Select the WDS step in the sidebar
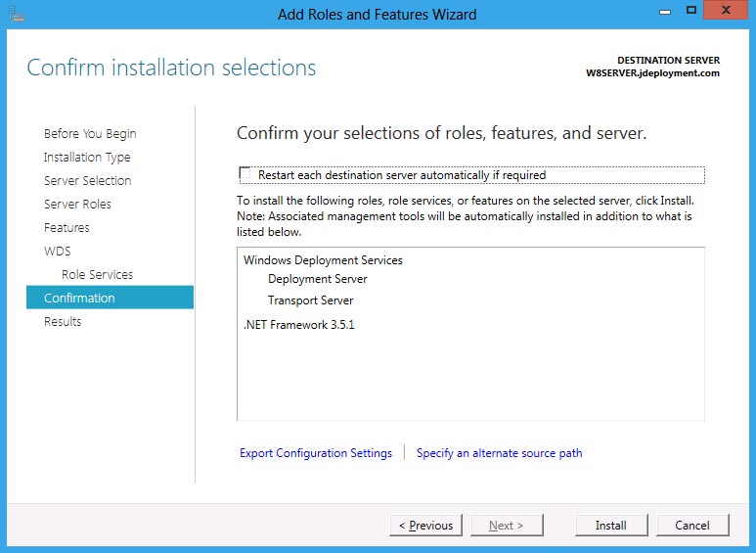Image resolution: width=756 pixels, height=553 pixels. [x=58, y=252]
